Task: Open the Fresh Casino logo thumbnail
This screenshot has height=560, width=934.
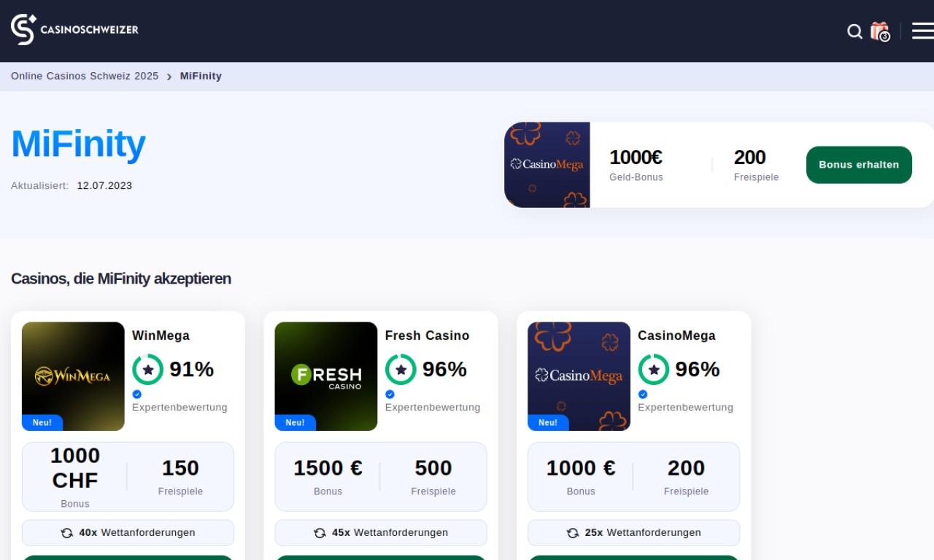Action: (326, 376)
